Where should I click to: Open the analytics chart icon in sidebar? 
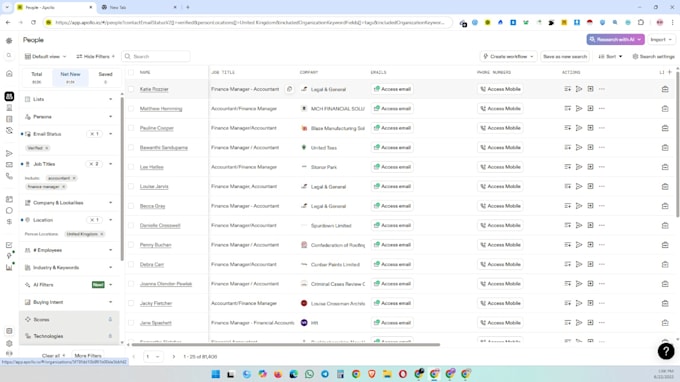coord(9,268)
